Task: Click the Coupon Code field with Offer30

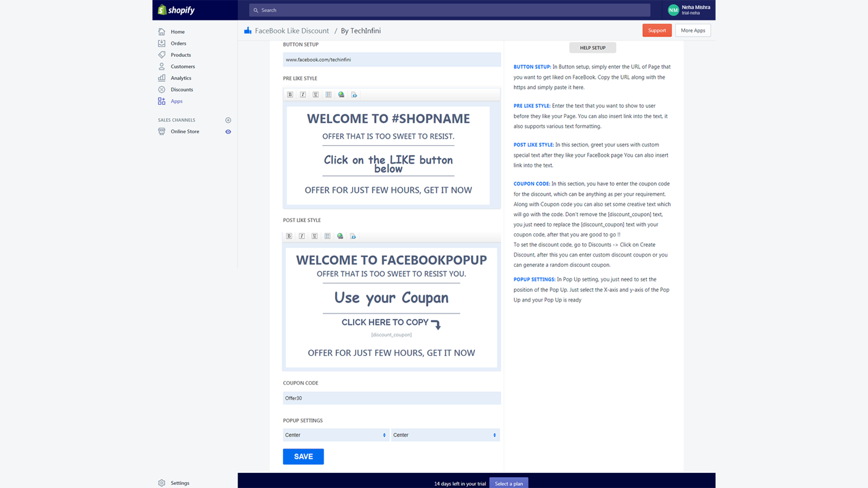Action: pyautogui.click(x=392, y=398)
